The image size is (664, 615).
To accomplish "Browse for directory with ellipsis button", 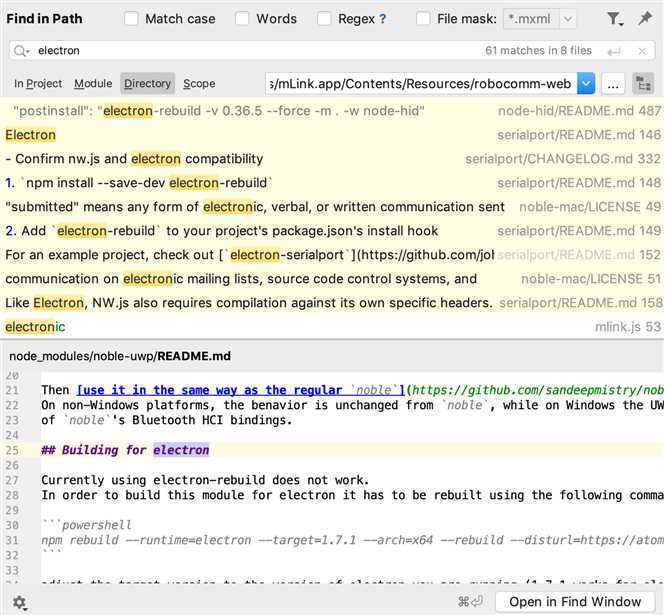I will coord(613,83).
